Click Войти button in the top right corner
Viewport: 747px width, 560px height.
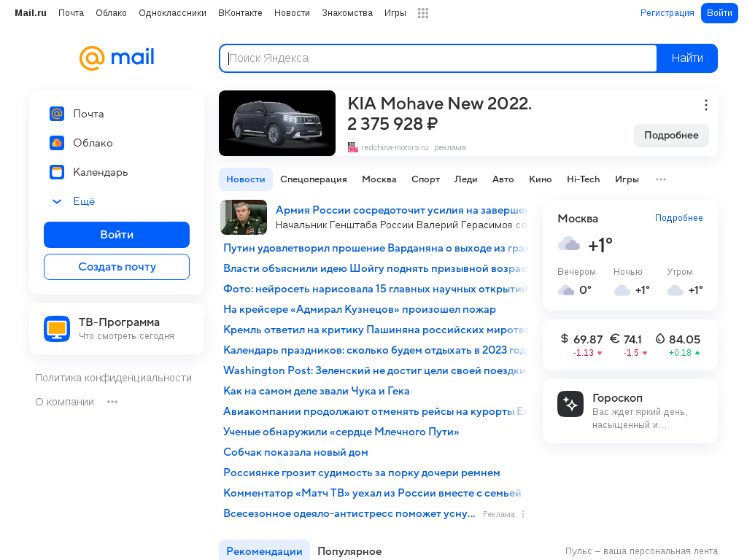(x=719, y=13)
